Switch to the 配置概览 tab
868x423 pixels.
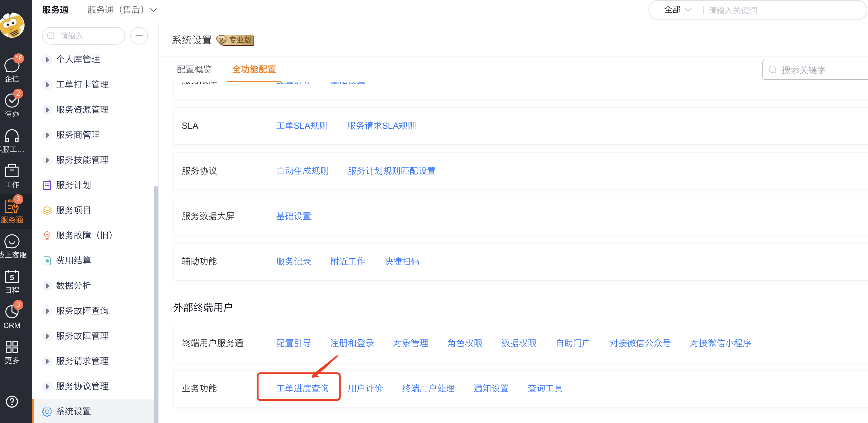tap(194, 69)
